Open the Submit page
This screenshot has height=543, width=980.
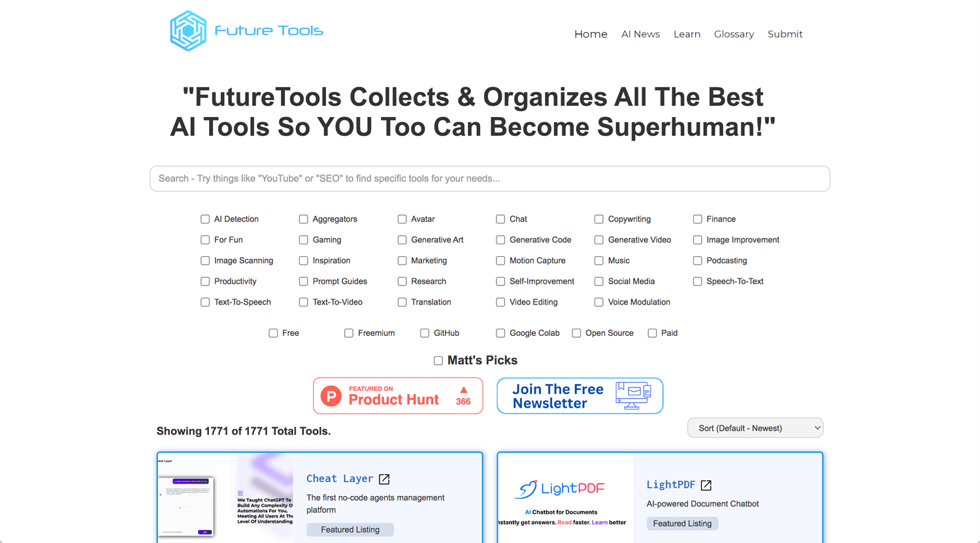tap(785, 34)
